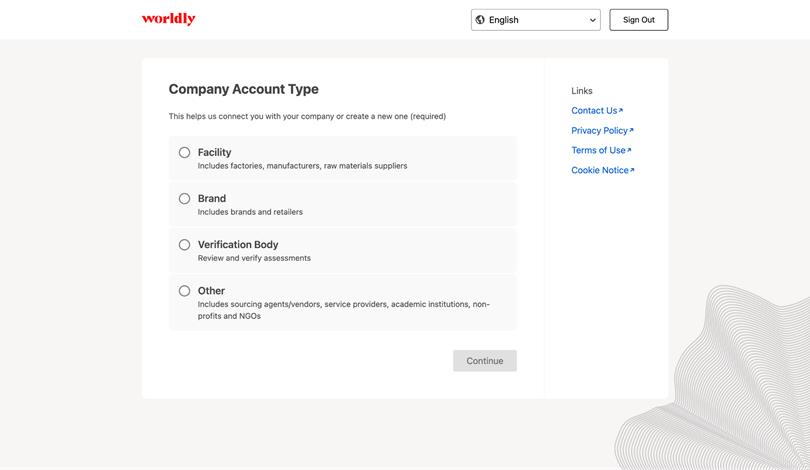Image resolution: width=810 pixels, height=470 pixels.
Task: Click the Brand option card description
Action: (x=250, y=212)
